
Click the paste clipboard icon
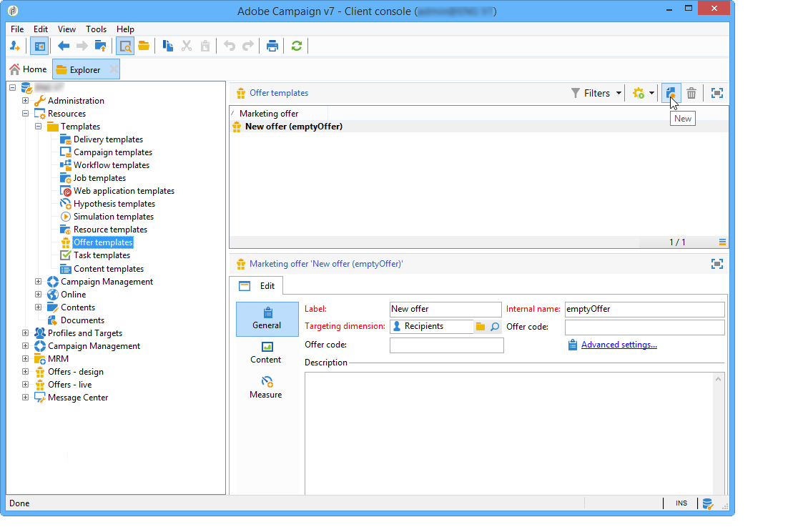pyautogui.click(x=205, y=46)
